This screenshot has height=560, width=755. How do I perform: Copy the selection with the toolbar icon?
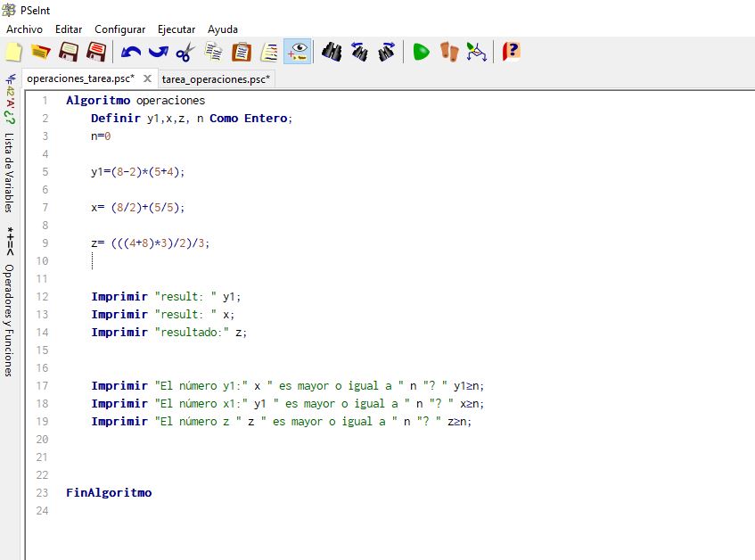214,52
